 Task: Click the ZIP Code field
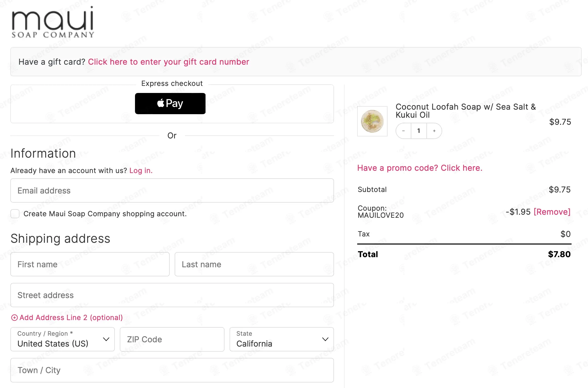(x=172, y=339)
